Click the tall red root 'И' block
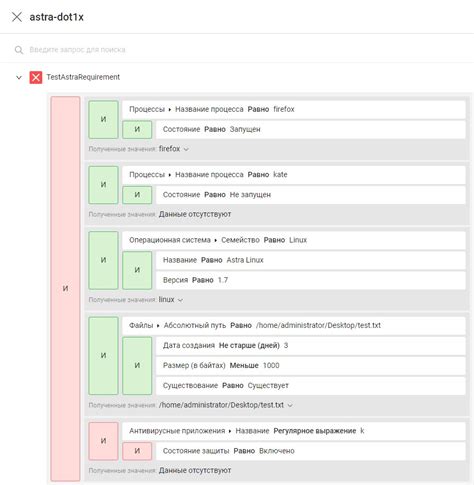This screenshot has width=474, height=485. pyautogui.click(x=65, y=288)
